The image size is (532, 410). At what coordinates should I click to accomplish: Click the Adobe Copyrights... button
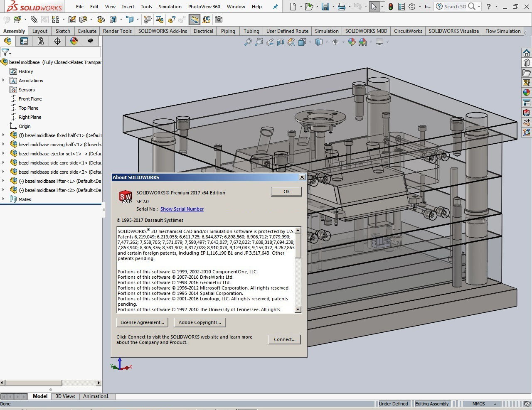[x=199, y=322]
